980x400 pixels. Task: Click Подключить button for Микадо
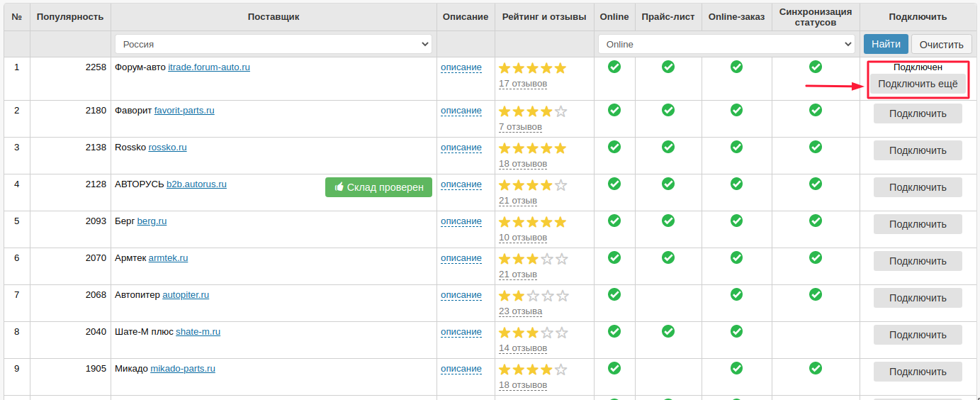pyautogui.click(x=918, y=372)
